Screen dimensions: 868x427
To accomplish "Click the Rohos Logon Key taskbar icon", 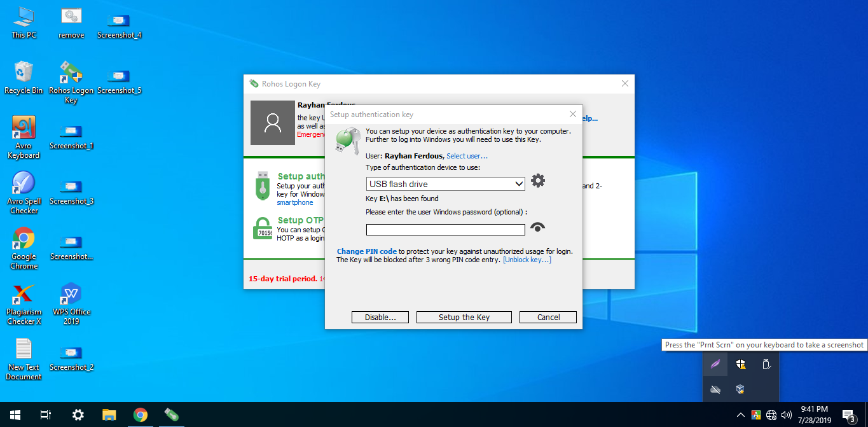I will (170, 415).
